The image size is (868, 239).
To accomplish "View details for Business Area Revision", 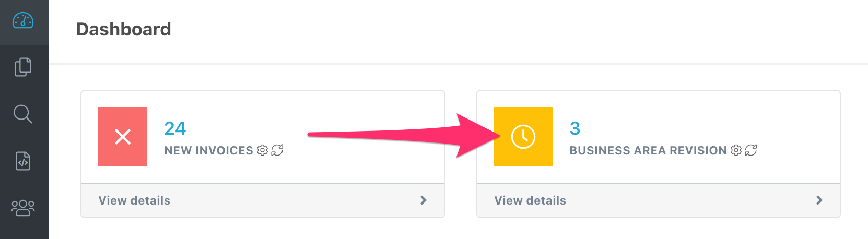I will tap(530, 200).
